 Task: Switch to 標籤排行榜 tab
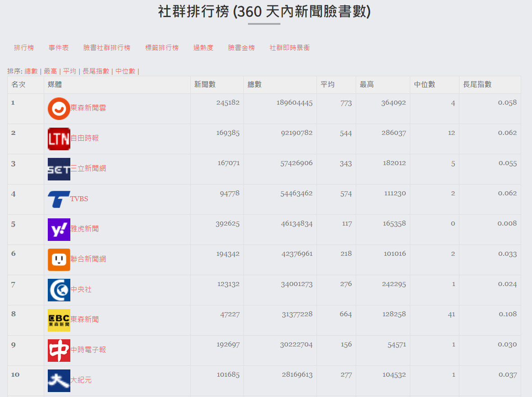point(162,47)
